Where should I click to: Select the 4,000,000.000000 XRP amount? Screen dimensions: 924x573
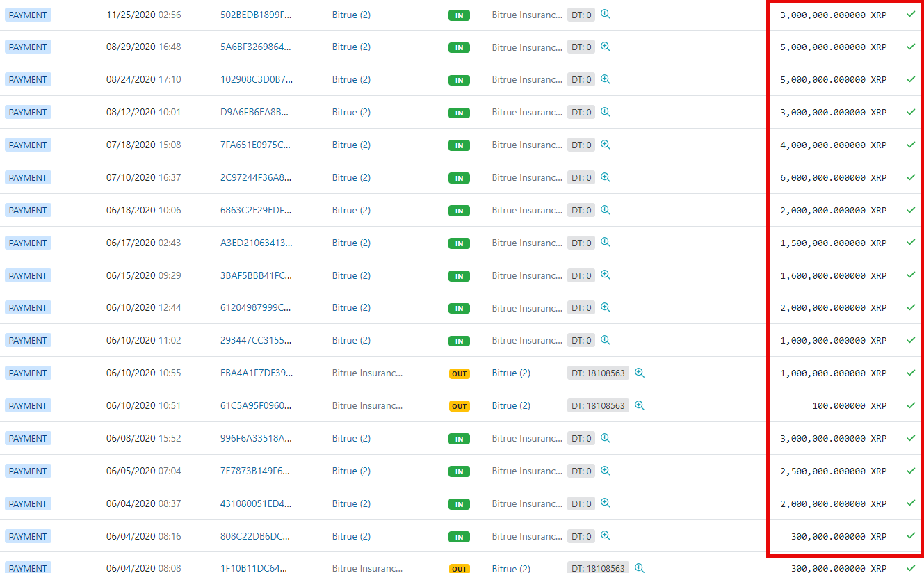tap(834, 145)
